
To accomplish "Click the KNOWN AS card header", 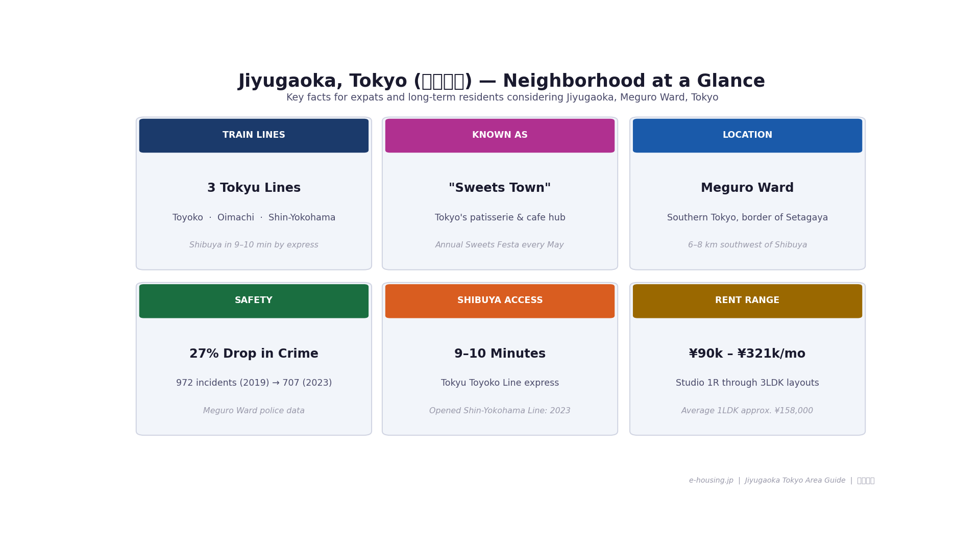I will point(500,136).
